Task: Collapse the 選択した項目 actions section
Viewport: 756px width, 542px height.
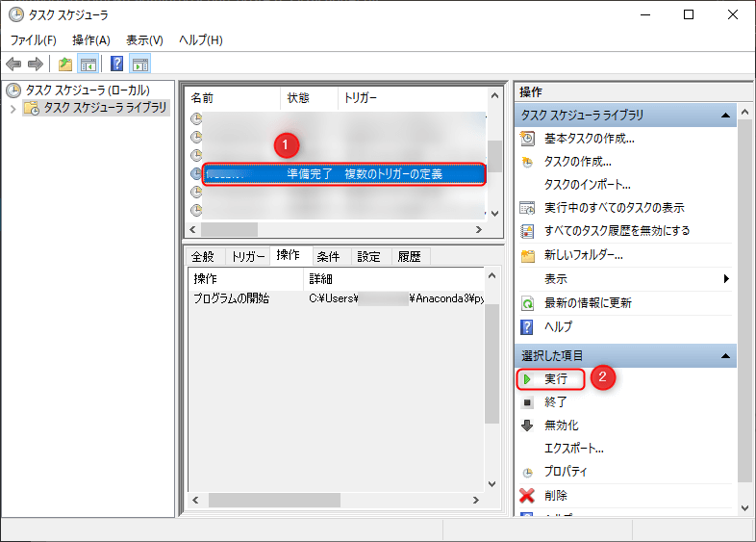Action: (725, 356)
